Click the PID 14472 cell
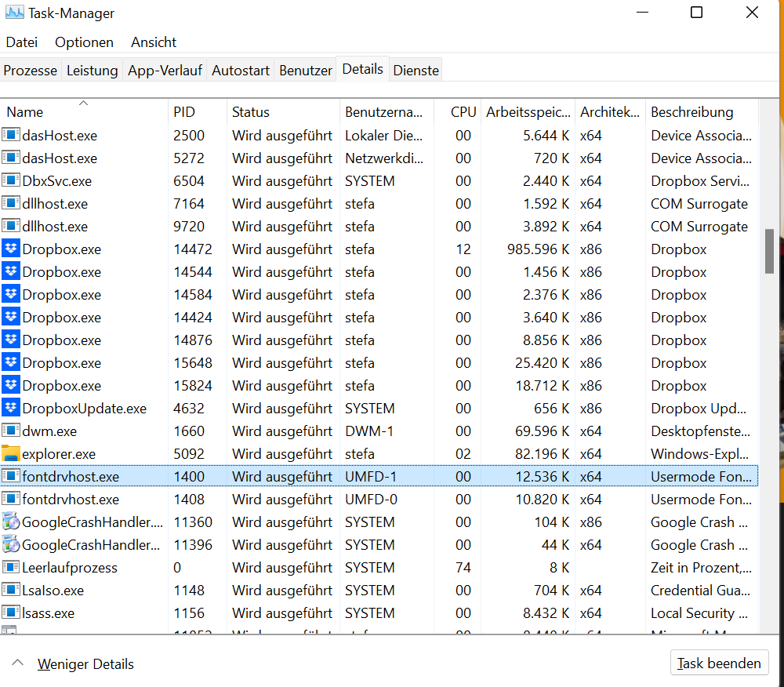784x687 pixels. point(193,249)
